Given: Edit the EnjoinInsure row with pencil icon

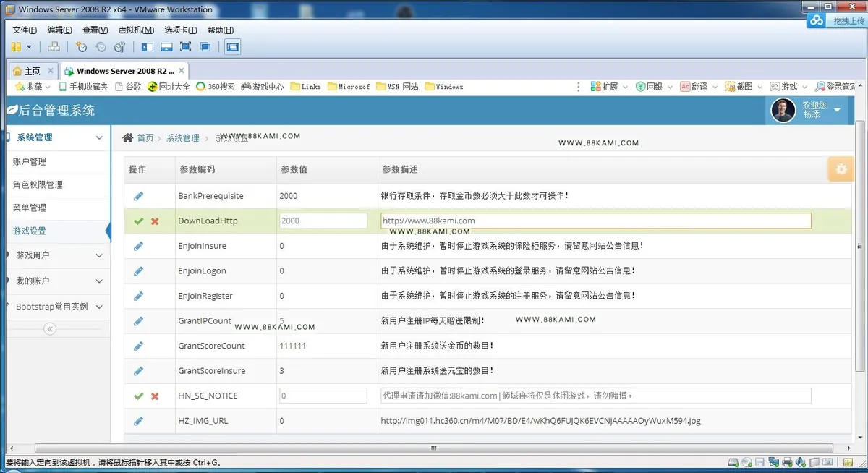Looking at the screenshot, I should 138,246.
